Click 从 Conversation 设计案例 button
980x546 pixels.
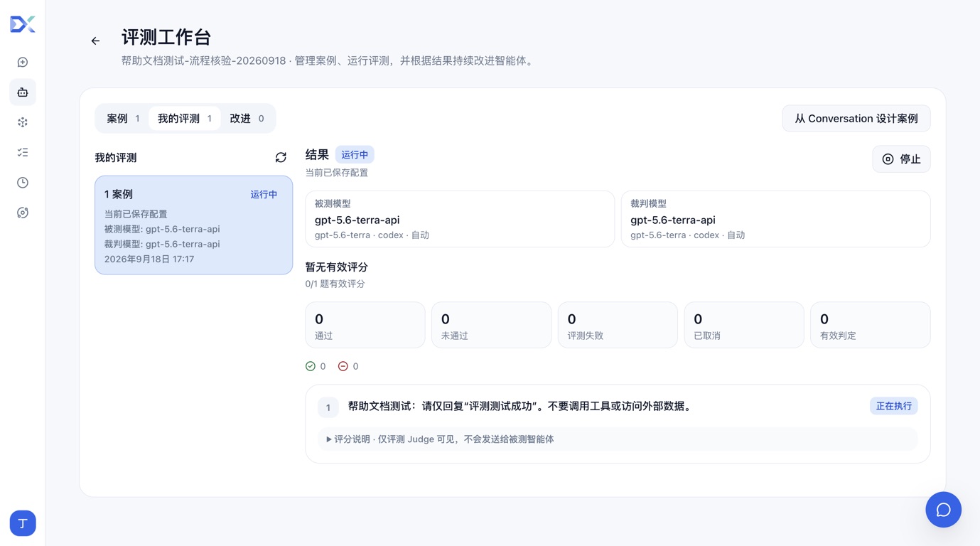[x=856, y=119]
